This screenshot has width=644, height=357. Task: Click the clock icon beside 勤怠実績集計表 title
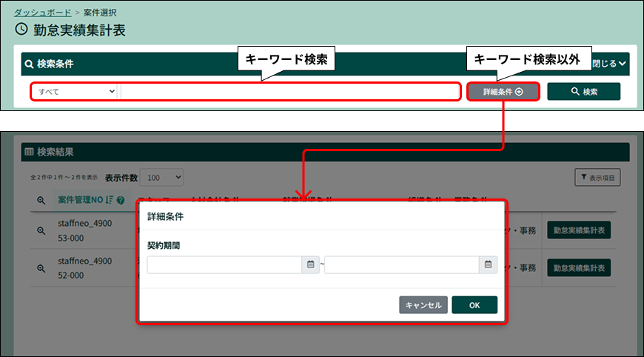pos(21,29)
